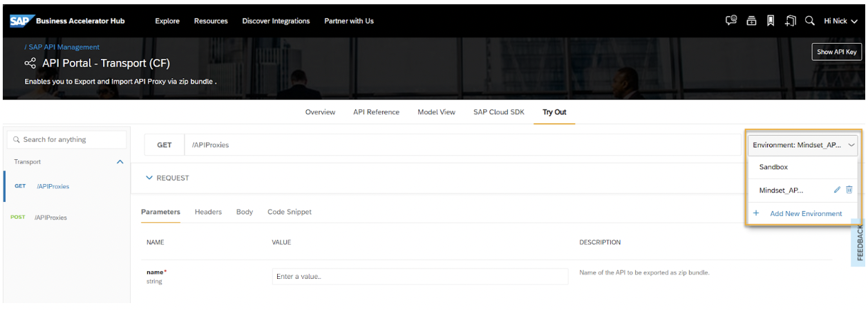Viewport: 868px width, 310px height.
Task: Focus the Search for anything field
Action: click(67, 139)
